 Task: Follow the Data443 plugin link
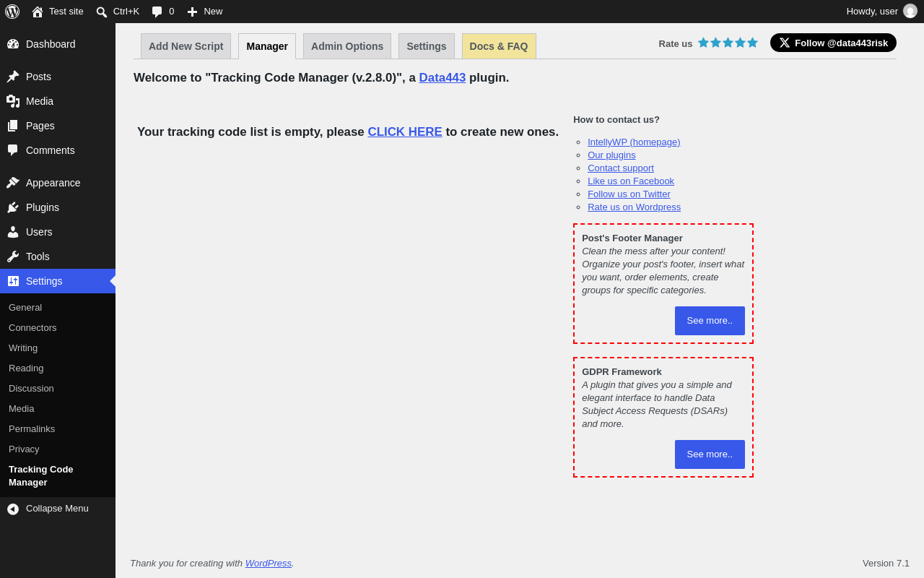[x=443, y=78]
